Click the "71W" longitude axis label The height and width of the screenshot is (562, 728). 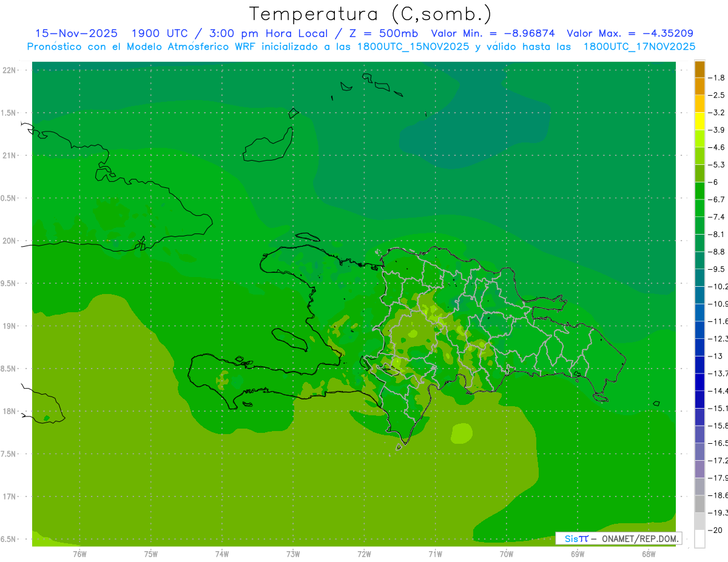(435, 554)
